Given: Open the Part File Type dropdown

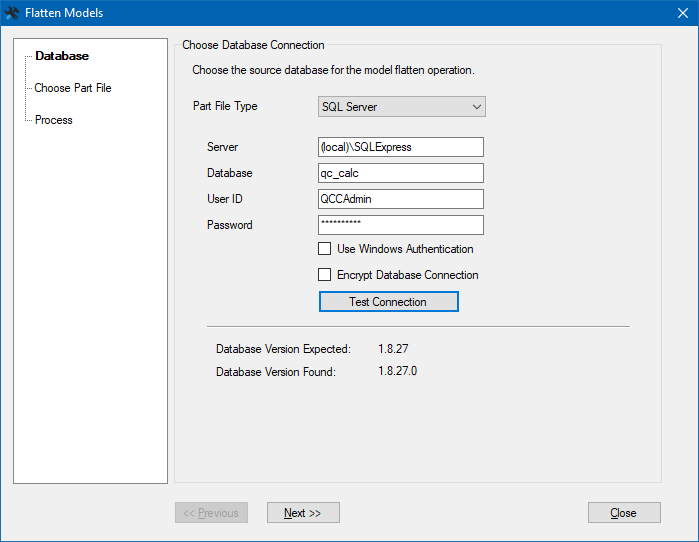Looking at the screenshot, I should point(401,107).
